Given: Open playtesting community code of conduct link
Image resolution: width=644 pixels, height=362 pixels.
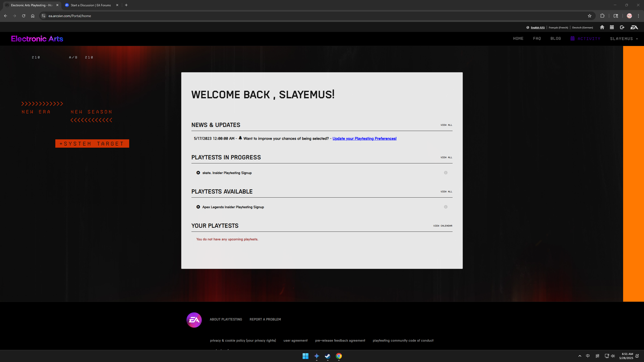Looking at the screenshot, I should 403,341.
